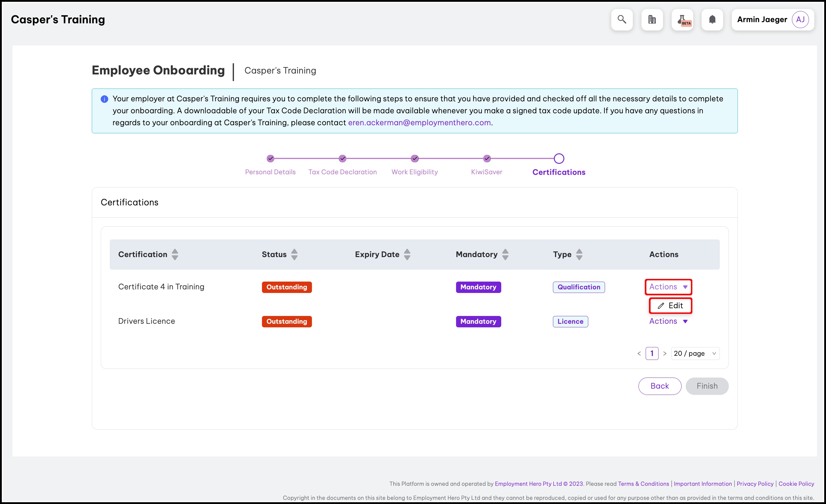
Task: Sort by Certification column arrows
Action: point(175,254)
